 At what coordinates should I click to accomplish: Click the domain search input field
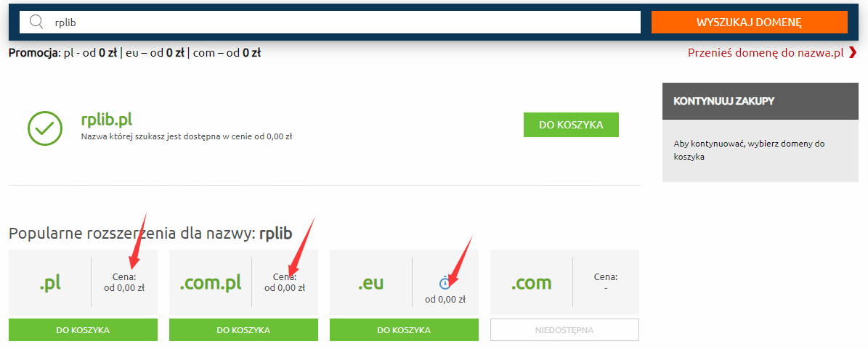330,22
